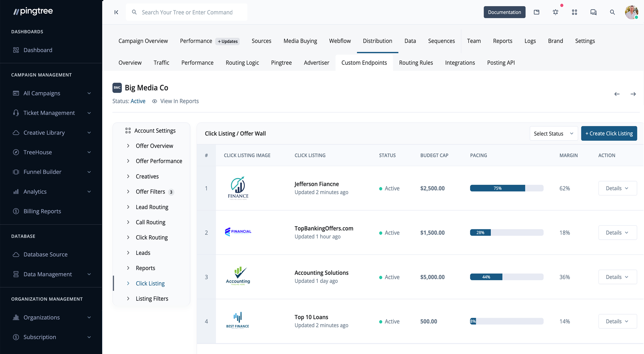Screen dimensions: 644x354
Task: Click the notification bell icon
Action: click(x=555, y=12)
